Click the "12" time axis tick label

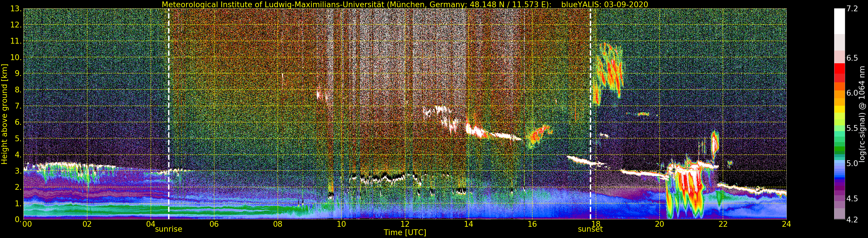tap(405, 224)
